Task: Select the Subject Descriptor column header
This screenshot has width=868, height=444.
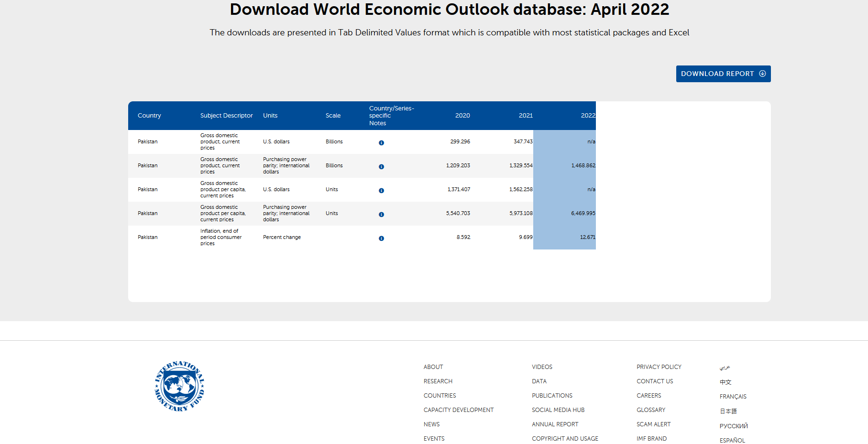Action: tap(227, 116)
